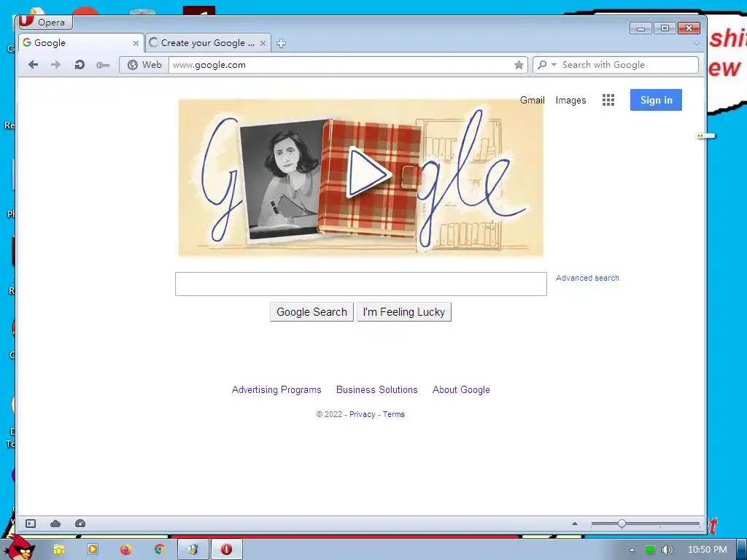Click the Web site badge
Viewport: 747px width, 560px height.
(144, 65)
